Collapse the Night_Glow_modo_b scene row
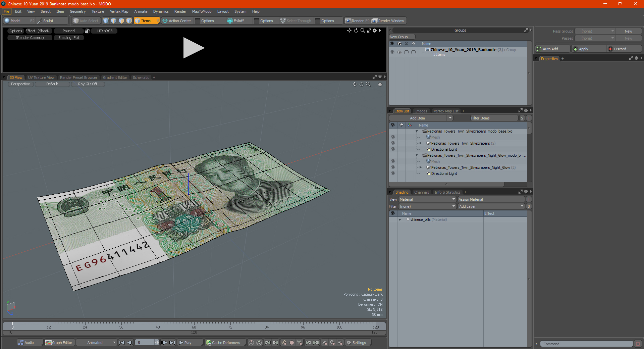The width and height of the screenshot is (644, 349). coord(417,155)
